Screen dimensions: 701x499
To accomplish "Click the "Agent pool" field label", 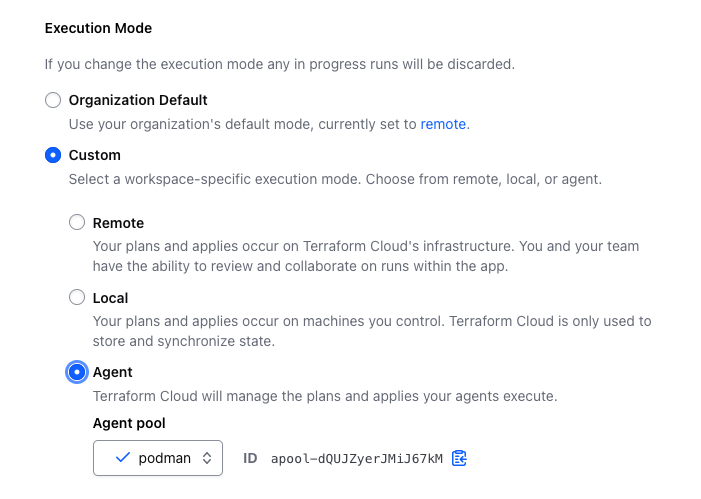I will click(129, 423).
